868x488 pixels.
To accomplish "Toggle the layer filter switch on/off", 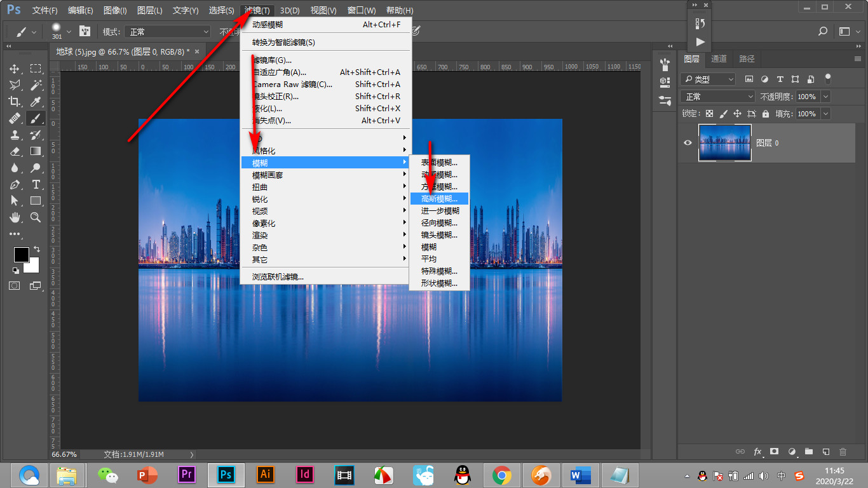I will [x=827, y=79].
